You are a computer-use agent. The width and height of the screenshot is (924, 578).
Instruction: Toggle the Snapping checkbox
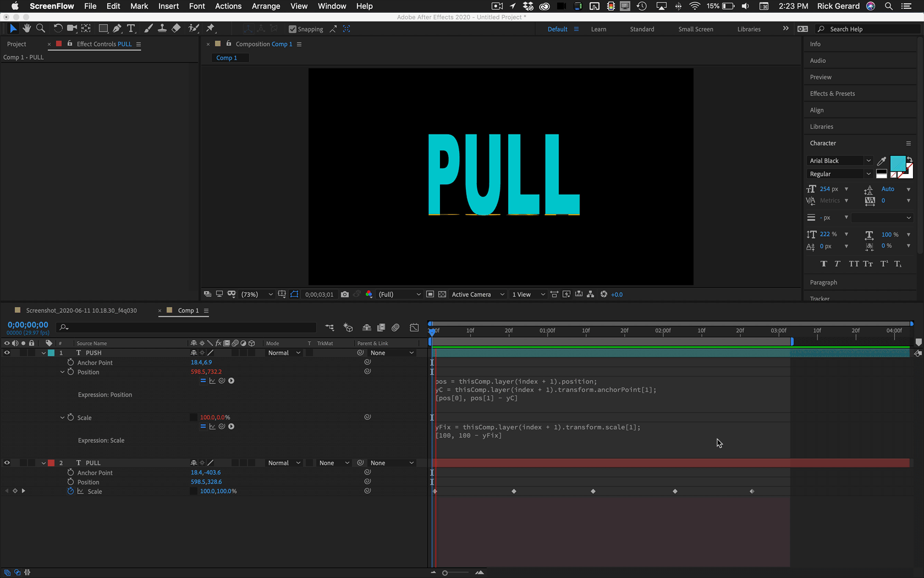pos(293,29)
